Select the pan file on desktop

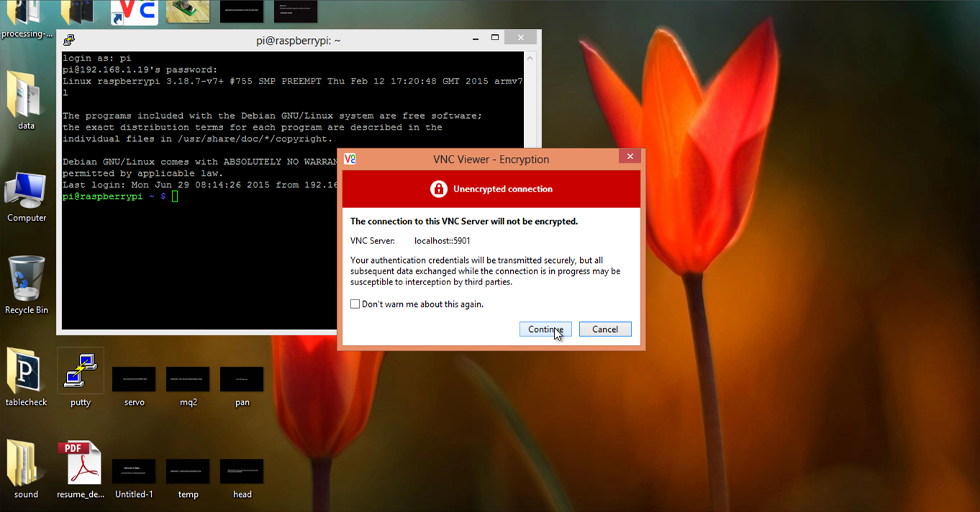242,387
